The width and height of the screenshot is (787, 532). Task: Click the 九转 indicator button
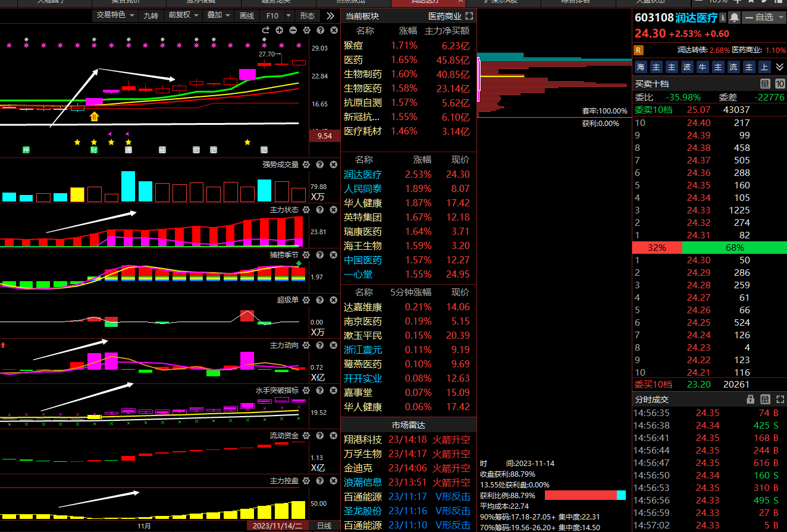click(151, 15)
